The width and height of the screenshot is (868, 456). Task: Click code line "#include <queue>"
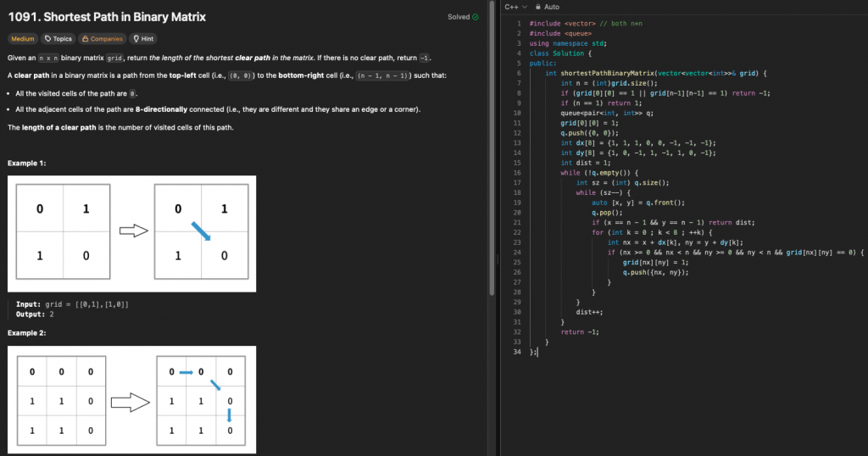pyautogui.click(x=560, y=33)
